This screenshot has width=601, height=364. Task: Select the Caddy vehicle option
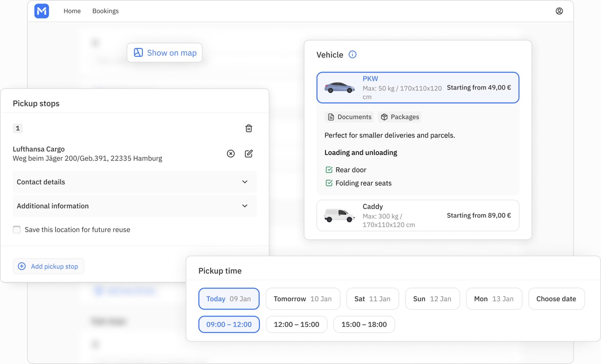pos(418,216)
